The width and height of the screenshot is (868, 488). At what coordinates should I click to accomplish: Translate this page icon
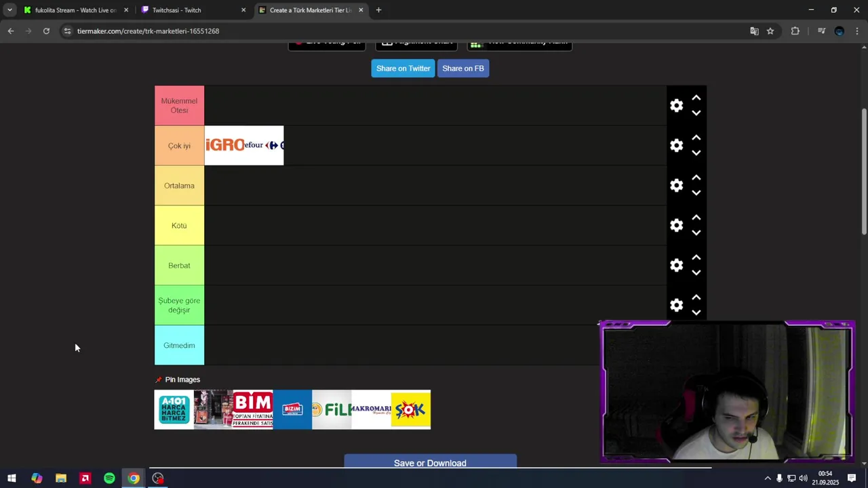(x=754, y=31)
